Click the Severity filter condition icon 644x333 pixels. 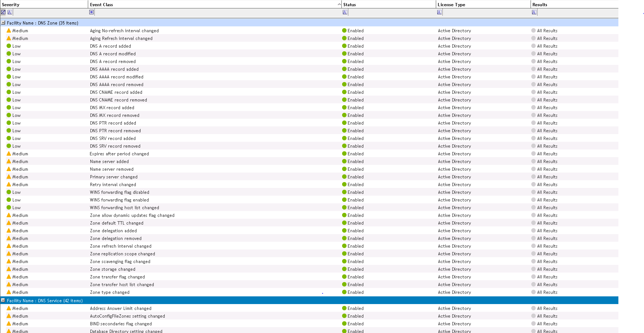10,12
